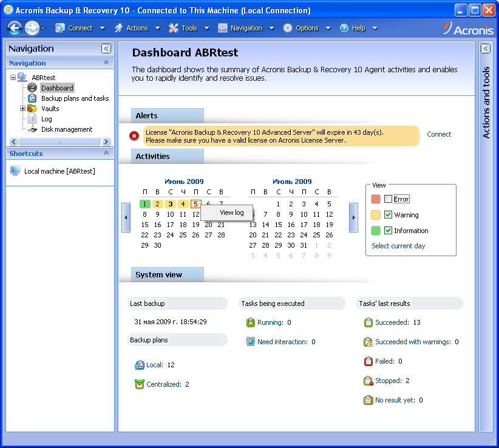
Task: Click the Log document icon
Action: tap(32, 119)
